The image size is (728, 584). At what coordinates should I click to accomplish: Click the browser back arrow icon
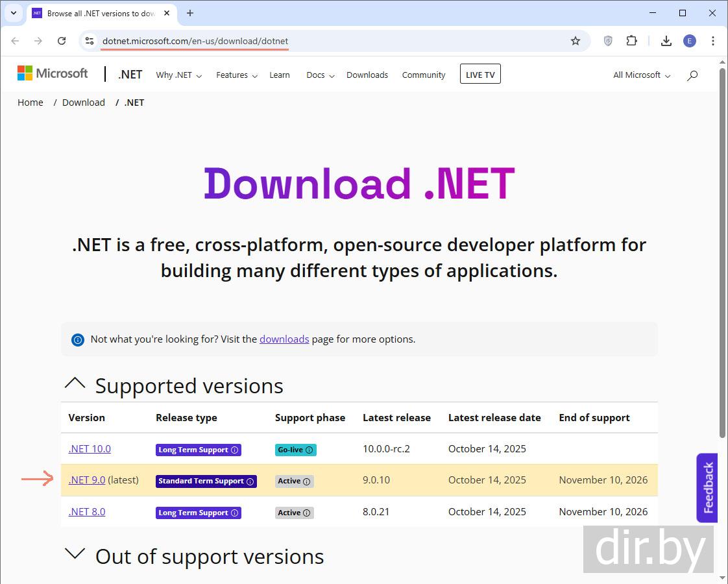tap(15, 41)
